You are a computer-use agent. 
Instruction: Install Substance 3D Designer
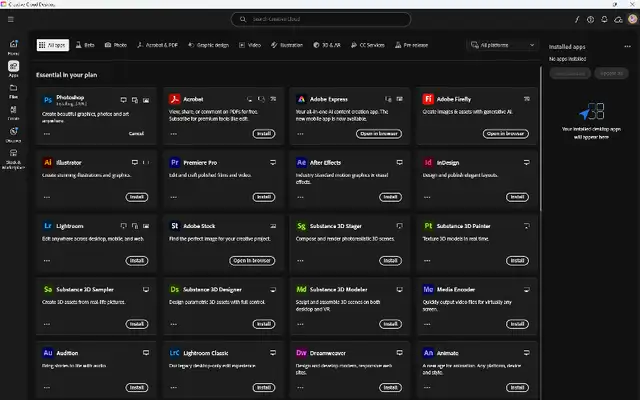click(x=264, y=324)
